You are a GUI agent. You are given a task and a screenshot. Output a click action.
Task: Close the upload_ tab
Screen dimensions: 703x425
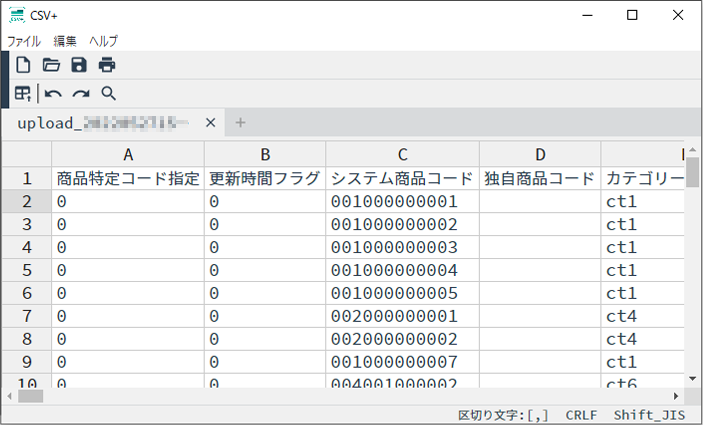coord(211,122)
